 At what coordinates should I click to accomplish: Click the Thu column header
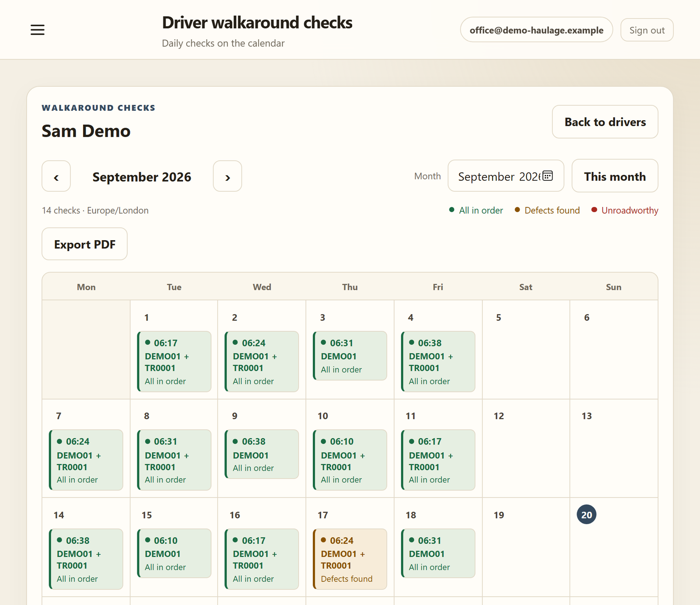click(350, 287)
